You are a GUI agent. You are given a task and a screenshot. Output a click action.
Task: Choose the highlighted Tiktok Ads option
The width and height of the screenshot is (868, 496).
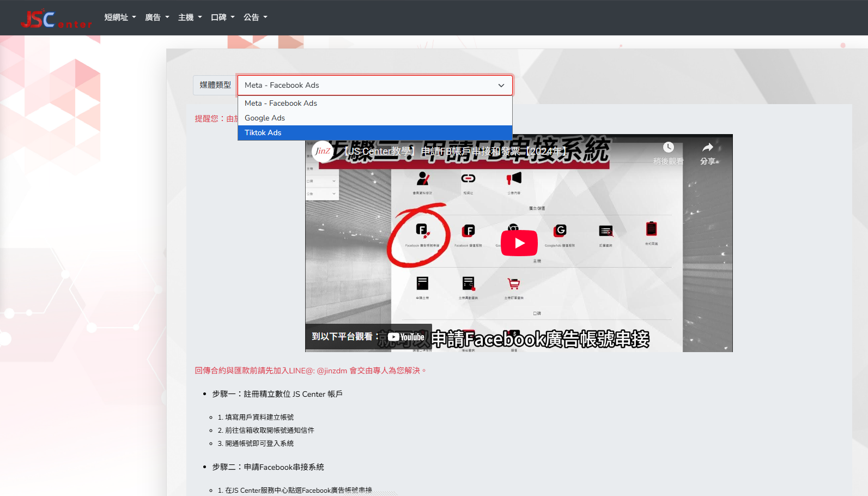point(263,132)
